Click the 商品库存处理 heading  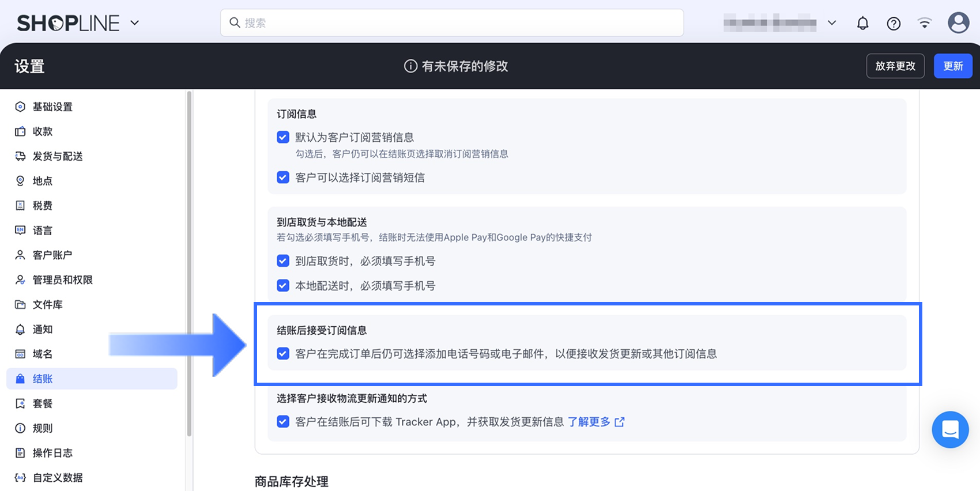[292, 482]
